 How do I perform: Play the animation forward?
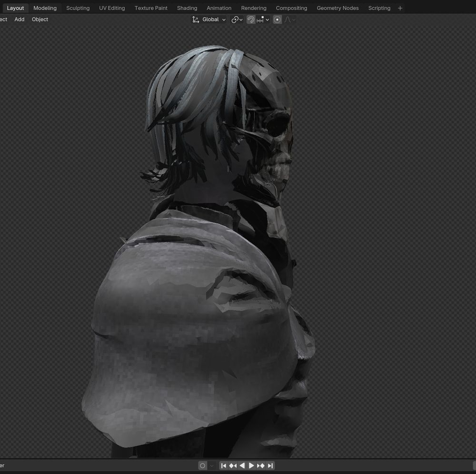coord(251,465)
